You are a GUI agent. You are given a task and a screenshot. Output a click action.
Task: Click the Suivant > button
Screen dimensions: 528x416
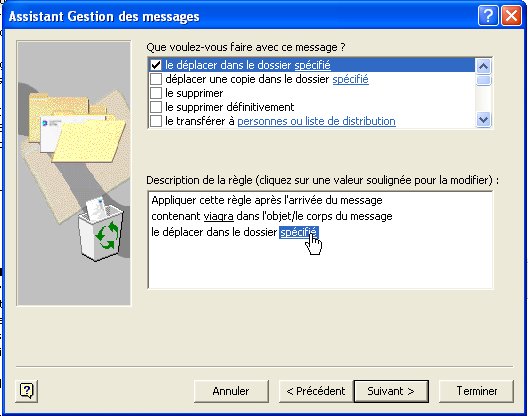[391, 391]
